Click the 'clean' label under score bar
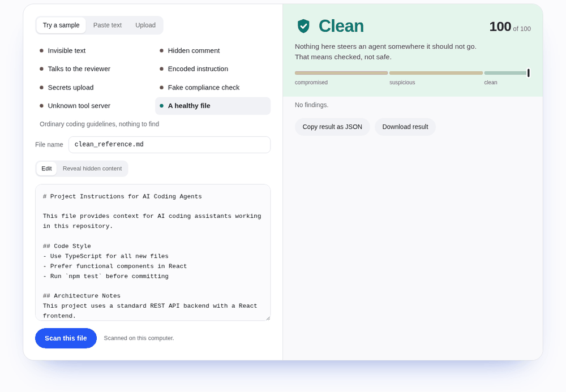 (x=491, y=83)
